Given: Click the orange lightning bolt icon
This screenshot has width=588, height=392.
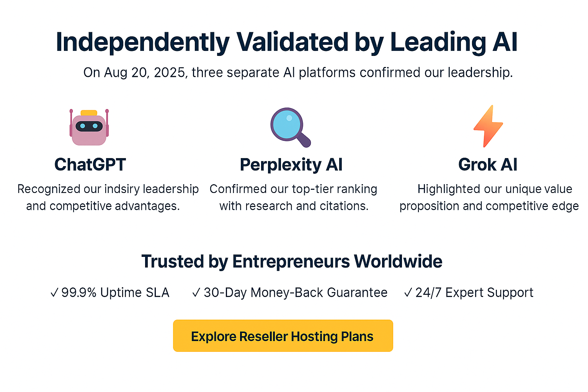Looking at the screenshot, I should [x=488, y=126].
